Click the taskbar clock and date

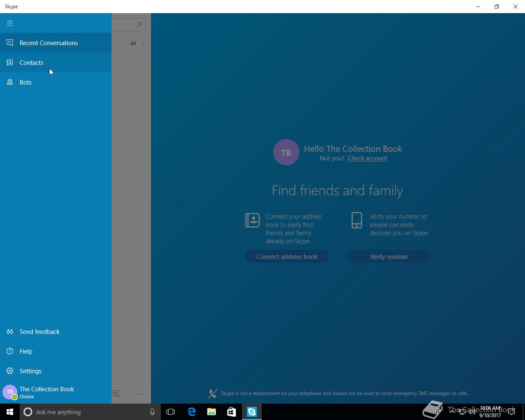click(x=491, y=412)
